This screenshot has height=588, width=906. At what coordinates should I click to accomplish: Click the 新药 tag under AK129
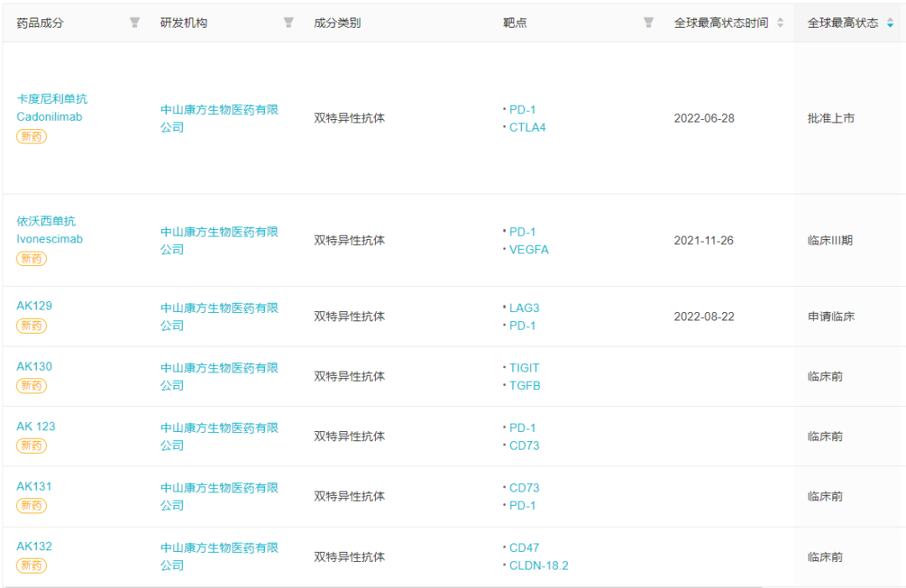point(31,325)
